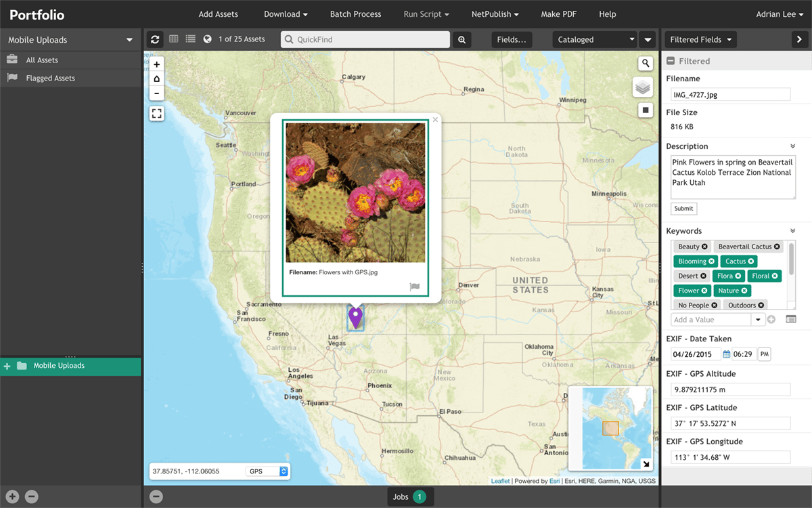Open advanced search beside the QuickFind box
The width and height of the screenshot is (812, 508).
pyautogui.click(x=461, y=39)
